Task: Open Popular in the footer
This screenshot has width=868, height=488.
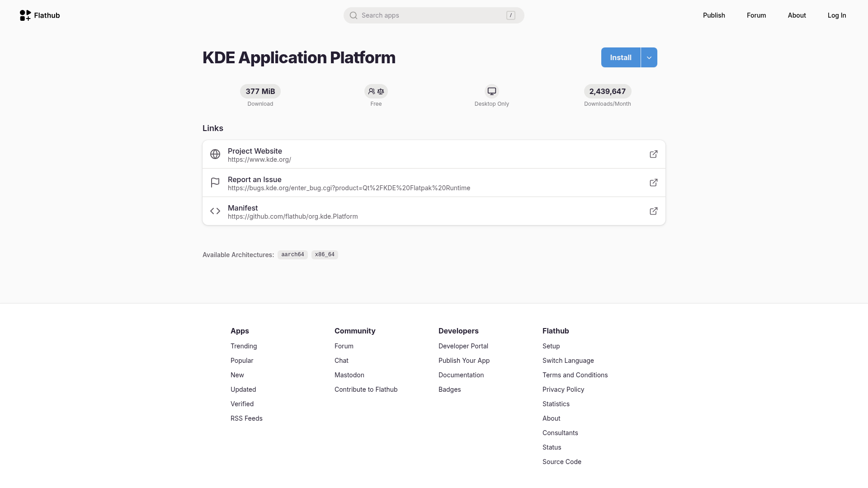Action: (242, 361)
